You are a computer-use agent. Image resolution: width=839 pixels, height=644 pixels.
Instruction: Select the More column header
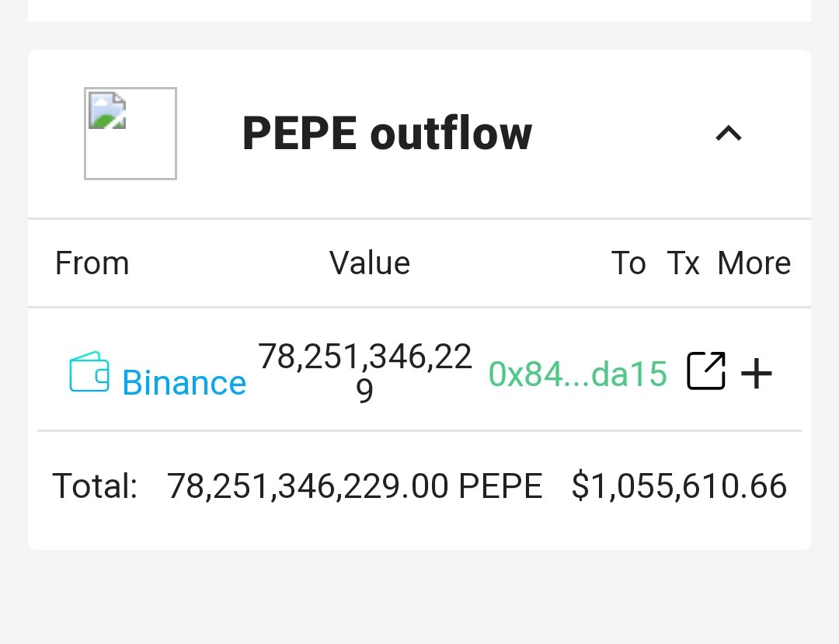point(754,263)
